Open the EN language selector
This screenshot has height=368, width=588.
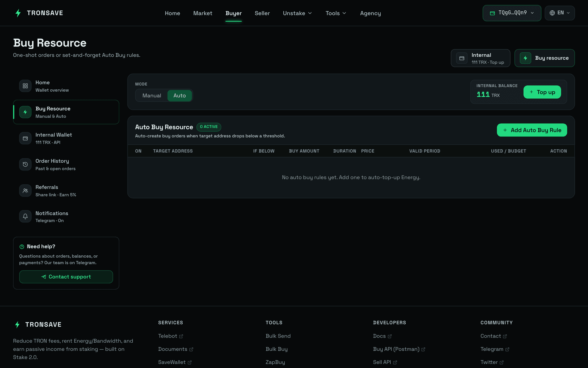560,13
